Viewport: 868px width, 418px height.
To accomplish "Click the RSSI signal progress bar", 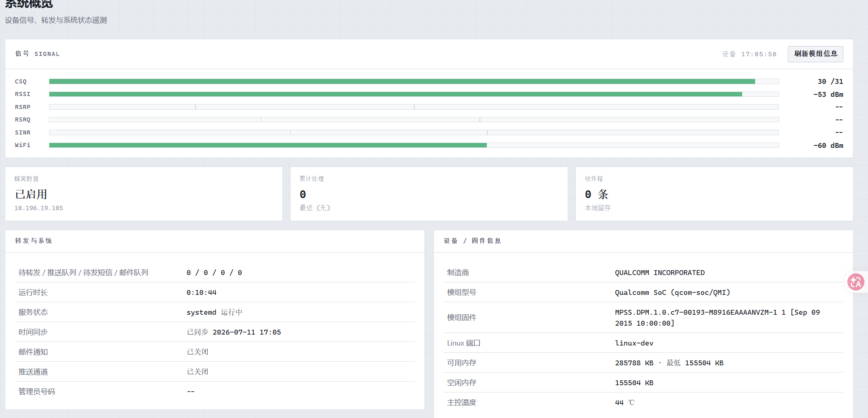I will tap(414, 94).
